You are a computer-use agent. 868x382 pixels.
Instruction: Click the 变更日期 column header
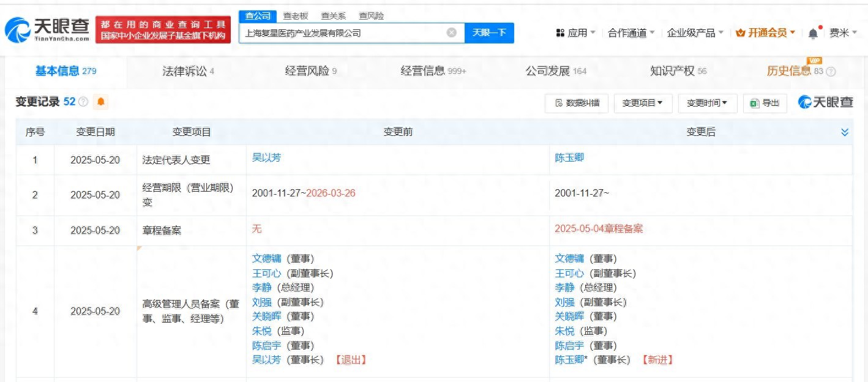click(x=95, y=132)
